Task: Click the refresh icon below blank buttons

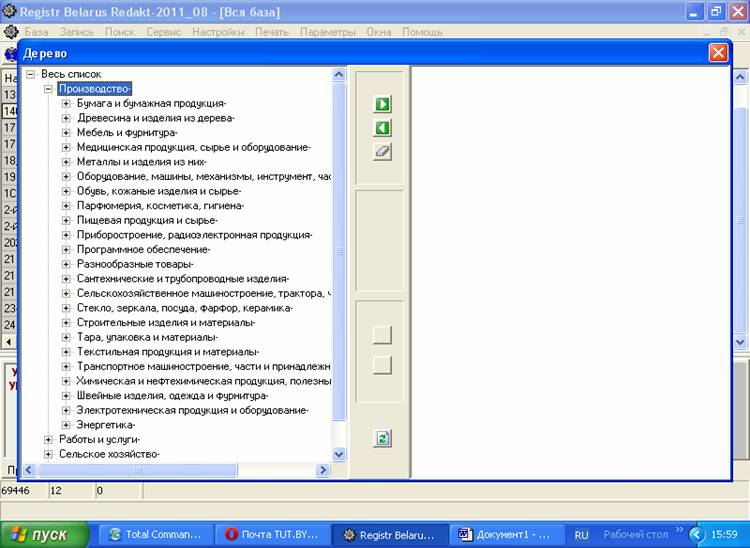Action: 382,438
